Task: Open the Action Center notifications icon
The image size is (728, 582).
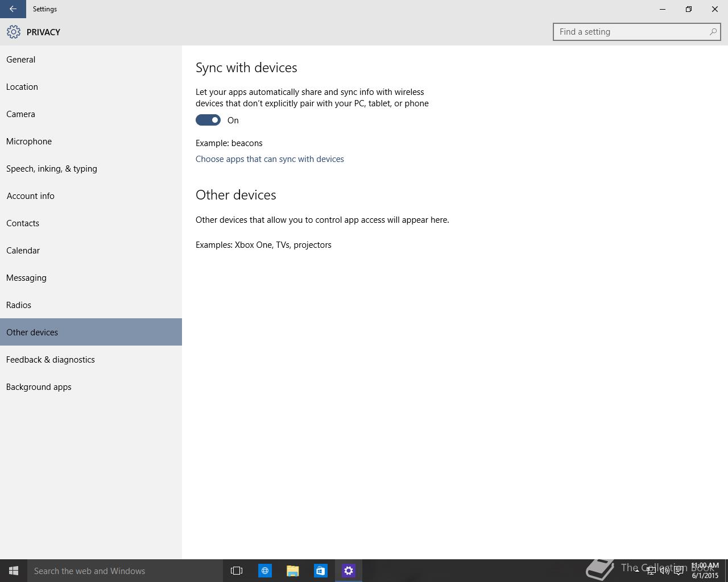Action: [679, 571]
